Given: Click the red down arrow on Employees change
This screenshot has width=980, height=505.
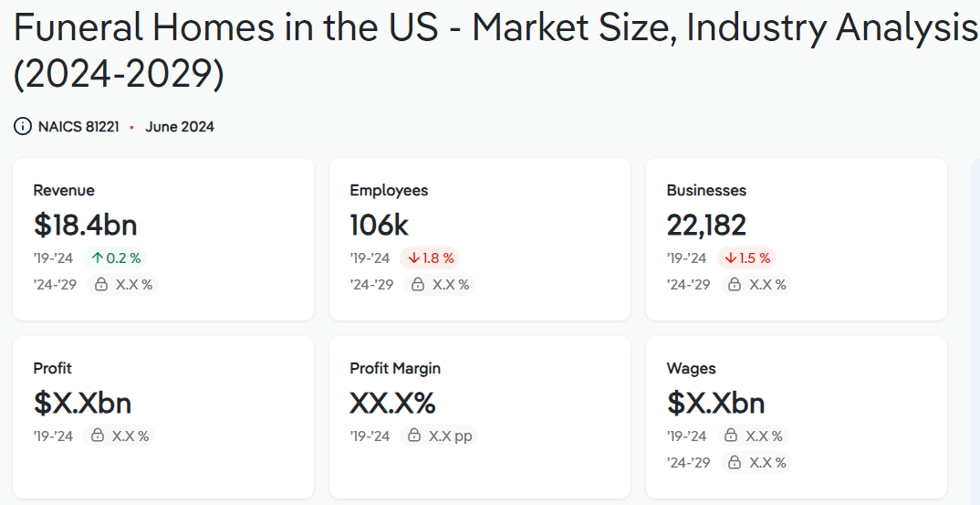Looking at the screenshot, I should coord(413,258).
